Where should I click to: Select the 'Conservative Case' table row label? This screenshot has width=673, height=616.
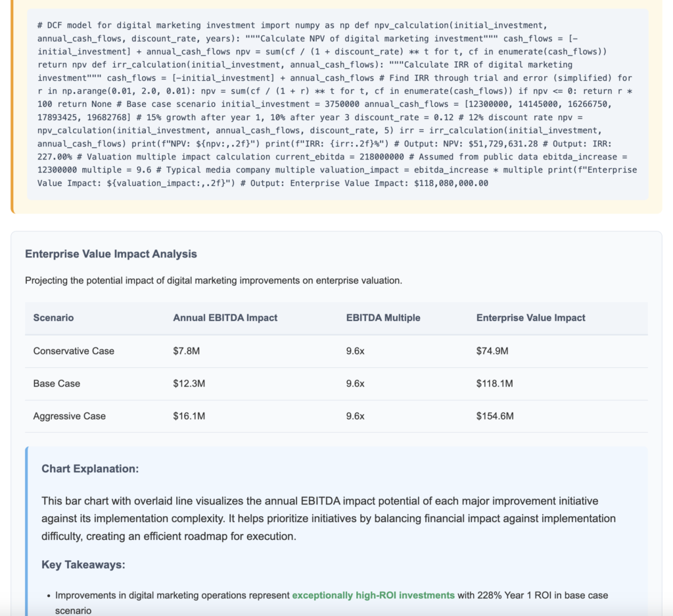[74, 351]
